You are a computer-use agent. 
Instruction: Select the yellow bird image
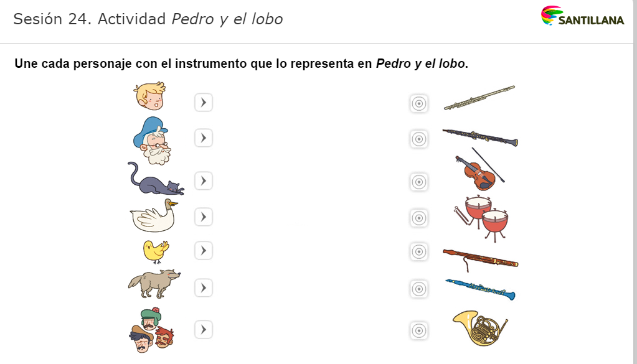(x=154, y=251)
